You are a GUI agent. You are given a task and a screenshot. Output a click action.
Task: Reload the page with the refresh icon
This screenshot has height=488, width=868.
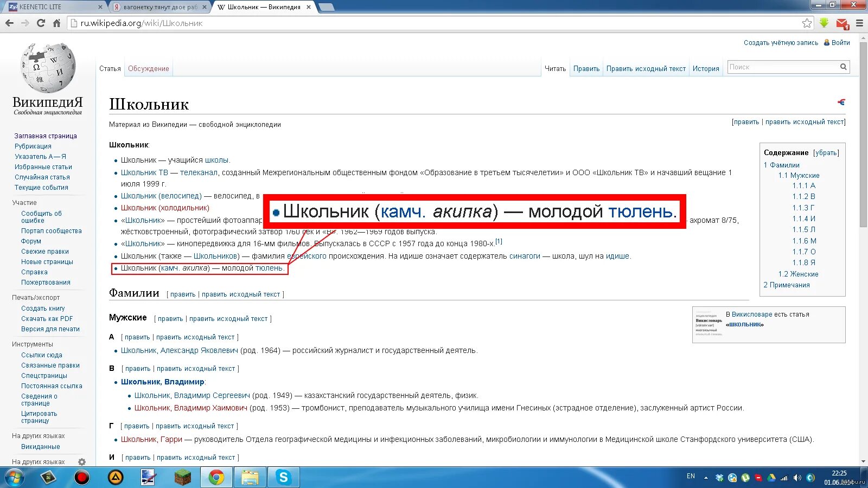tap(41, 23)
